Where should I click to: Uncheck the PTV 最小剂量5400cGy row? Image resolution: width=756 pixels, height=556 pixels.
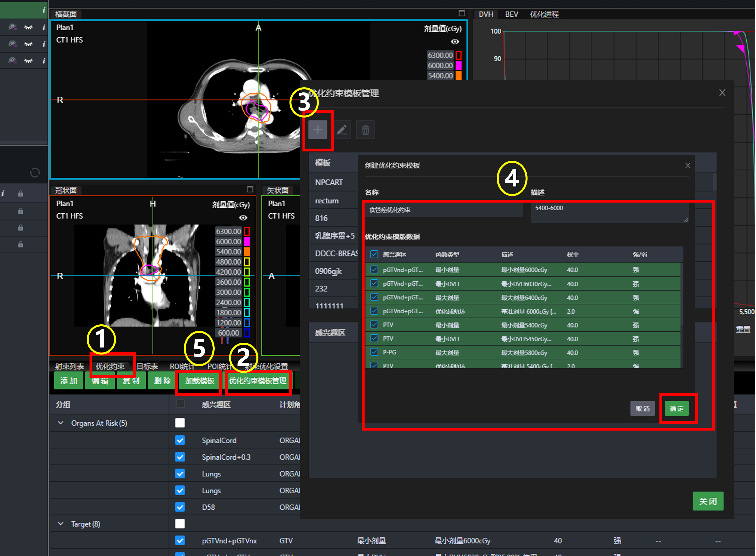click(x=374, y=324)
